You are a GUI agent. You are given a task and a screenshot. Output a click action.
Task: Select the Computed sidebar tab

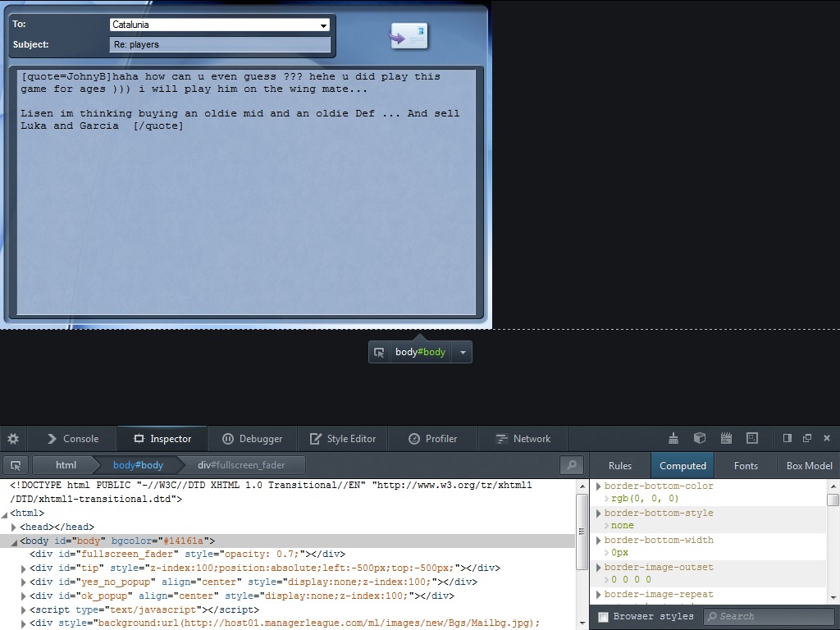tap(683, 466)
